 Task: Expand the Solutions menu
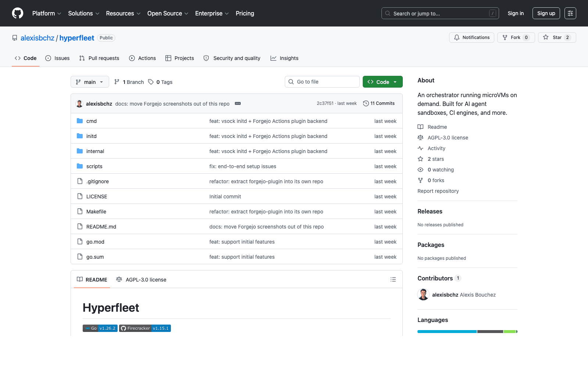(84, 13)
